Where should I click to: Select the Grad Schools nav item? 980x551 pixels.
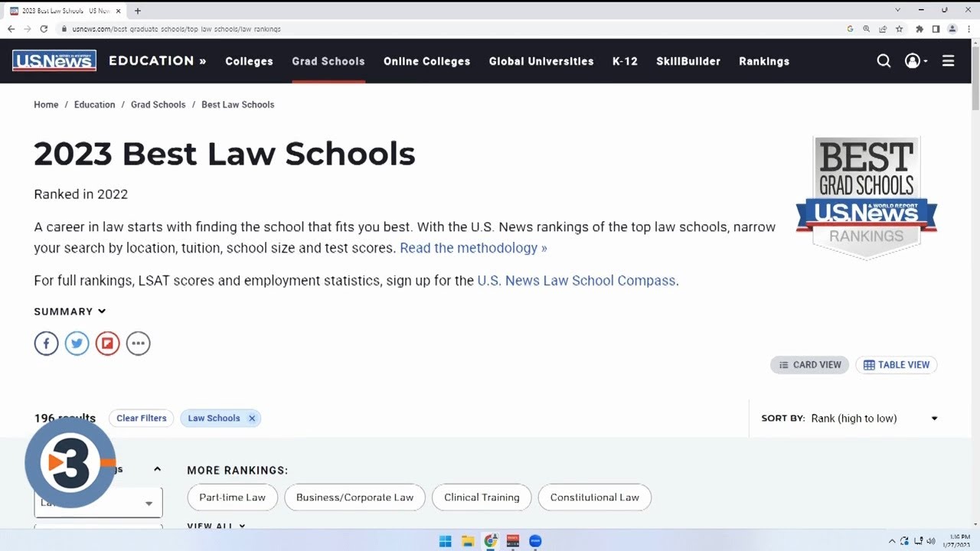point(328,61)
